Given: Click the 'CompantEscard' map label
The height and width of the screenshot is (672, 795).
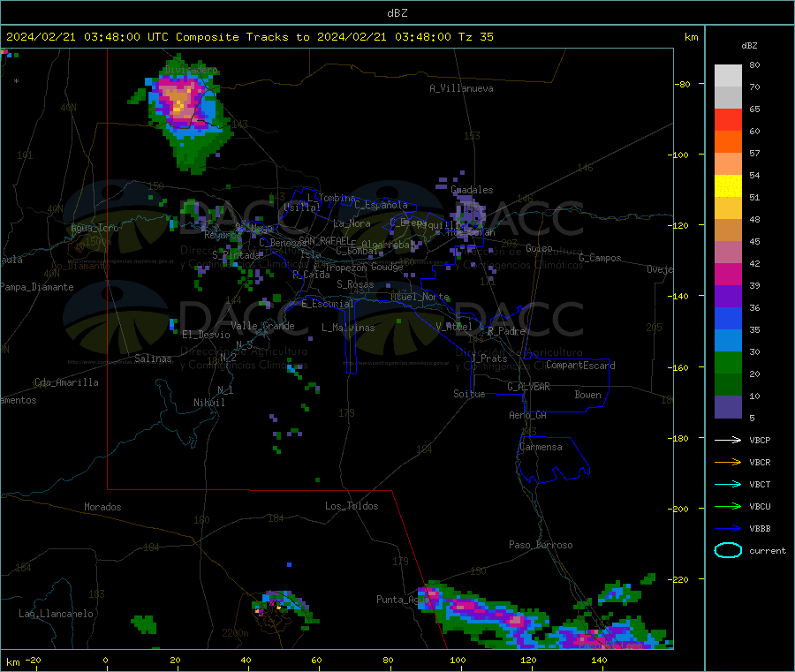Looking at the screenshot, I should coord(580,366).
